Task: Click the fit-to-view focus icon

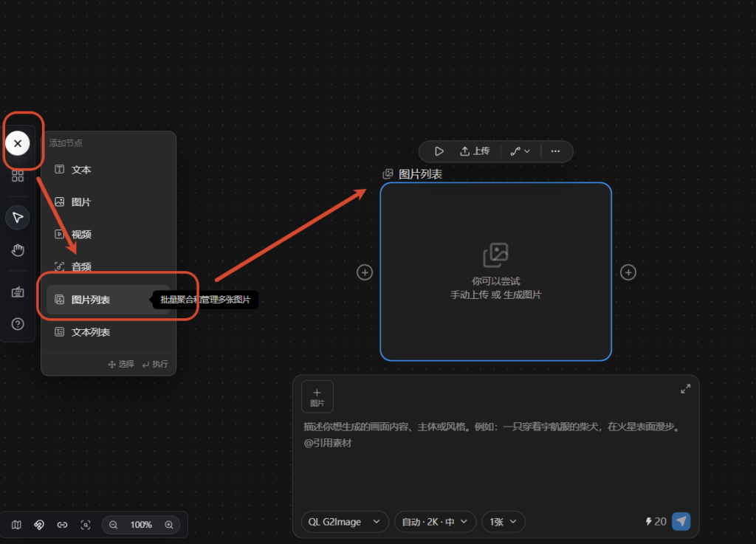Action: (86, 525)
